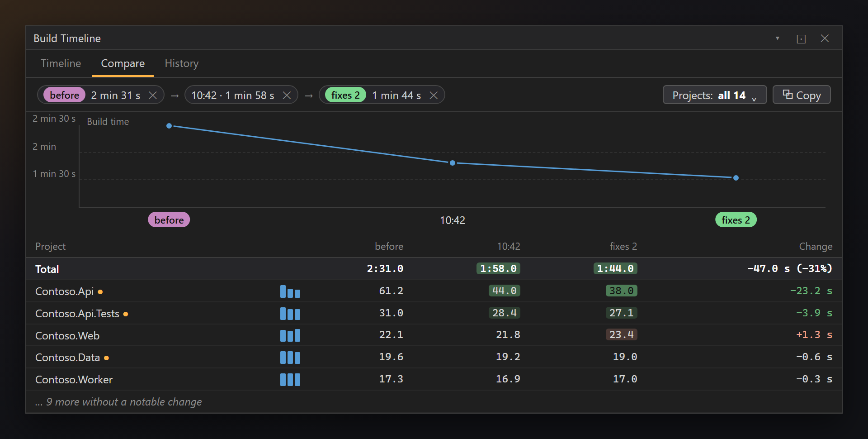
Task: Expand '9 more without a notable change'
Action: 118,402
